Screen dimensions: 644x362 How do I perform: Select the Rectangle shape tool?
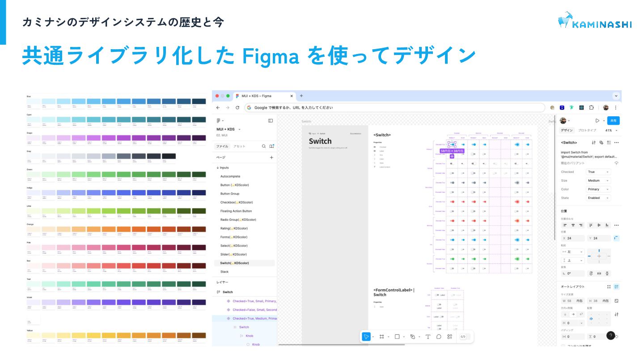397,337
